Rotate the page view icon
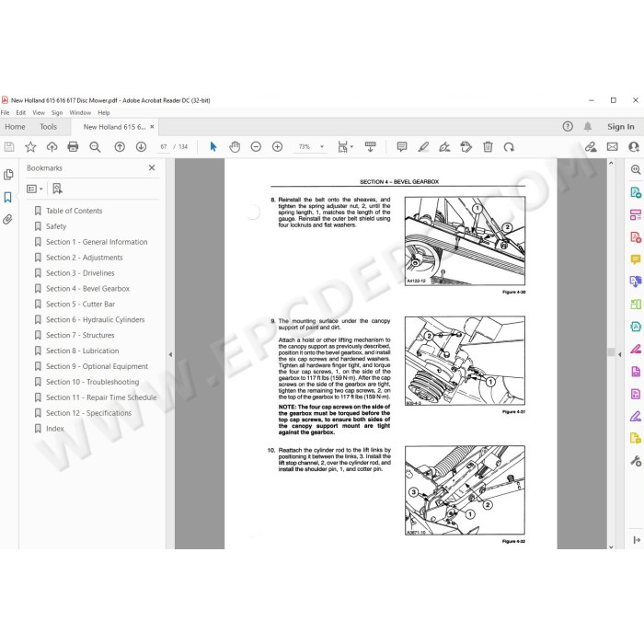The width and height of the screenshot is (644, 644). pos(509,146)
